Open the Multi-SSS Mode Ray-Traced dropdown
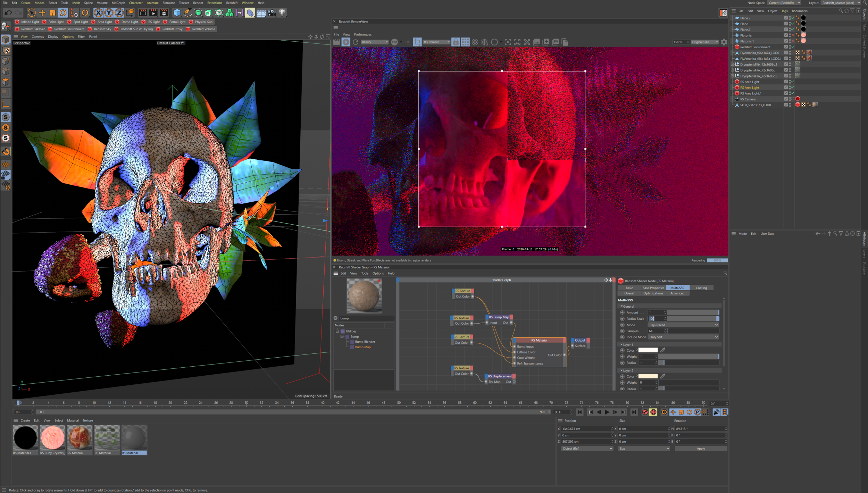Viewport: 868px width, 493px height. 683,325
